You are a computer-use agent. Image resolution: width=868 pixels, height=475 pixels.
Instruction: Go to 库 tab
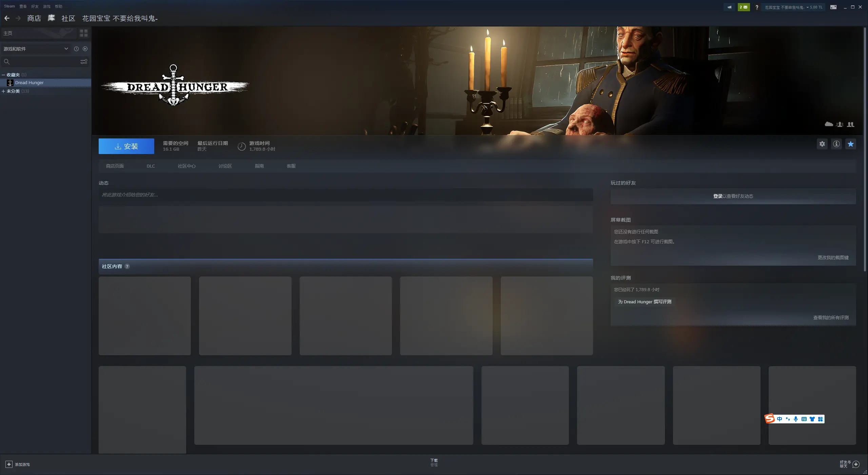[51, 18]
